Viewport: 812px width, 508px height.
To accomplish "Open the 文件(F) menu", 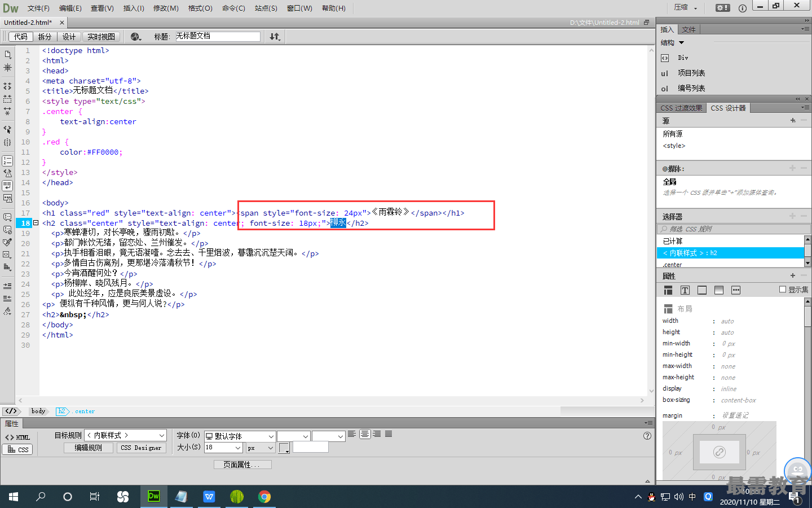I will pos(38,8).
